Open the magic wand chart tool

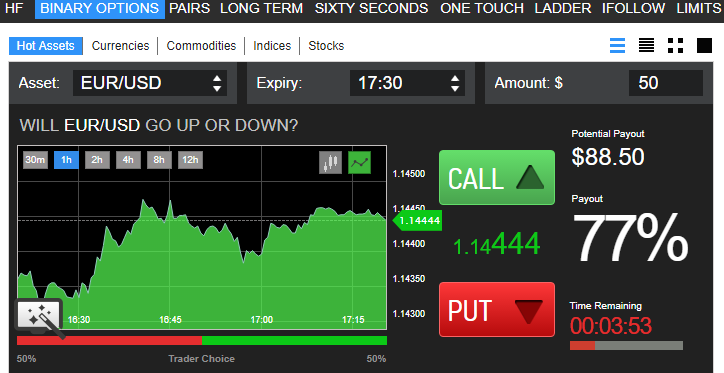click(40, 317)
